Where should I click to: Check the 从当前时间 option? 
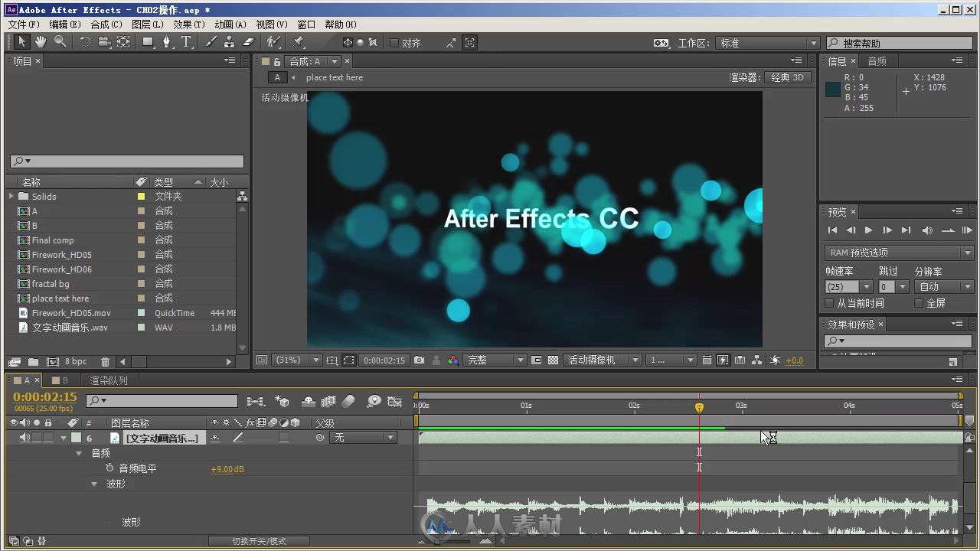(x=830, y=303)
